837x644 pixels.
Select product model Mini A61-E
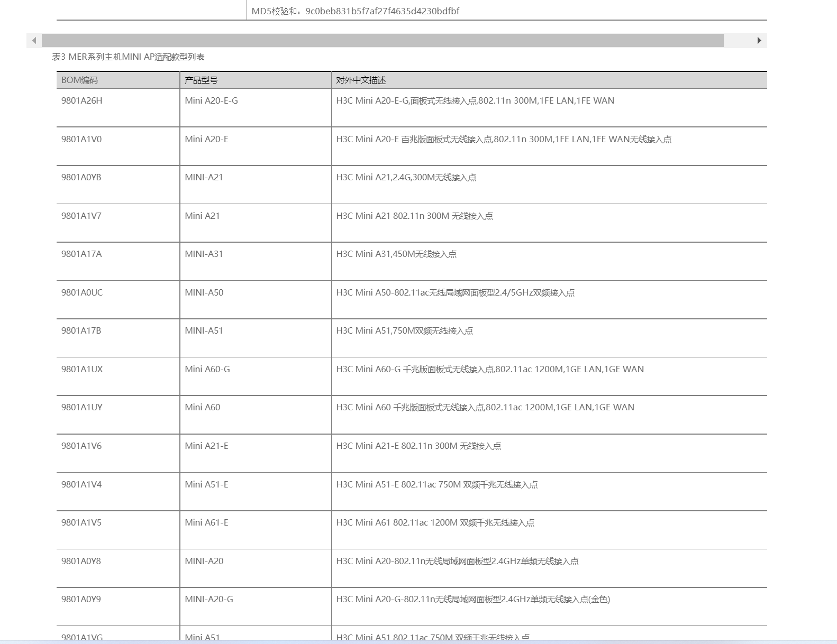206,522
